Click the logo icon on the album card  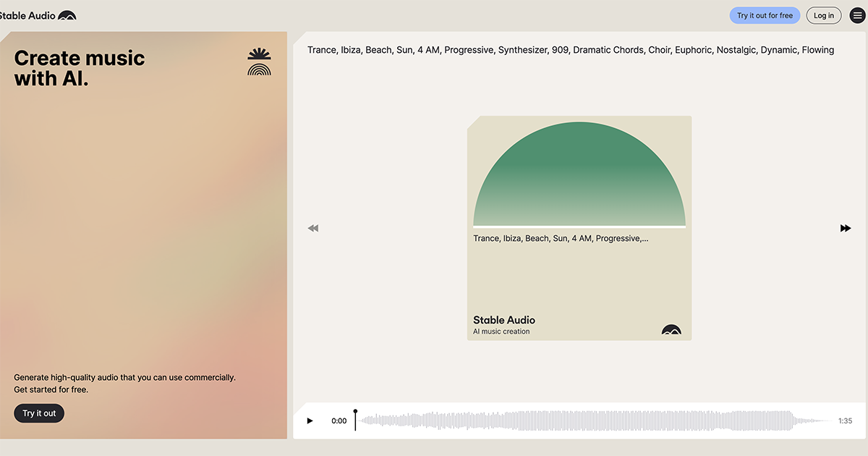tap(671, 330)
